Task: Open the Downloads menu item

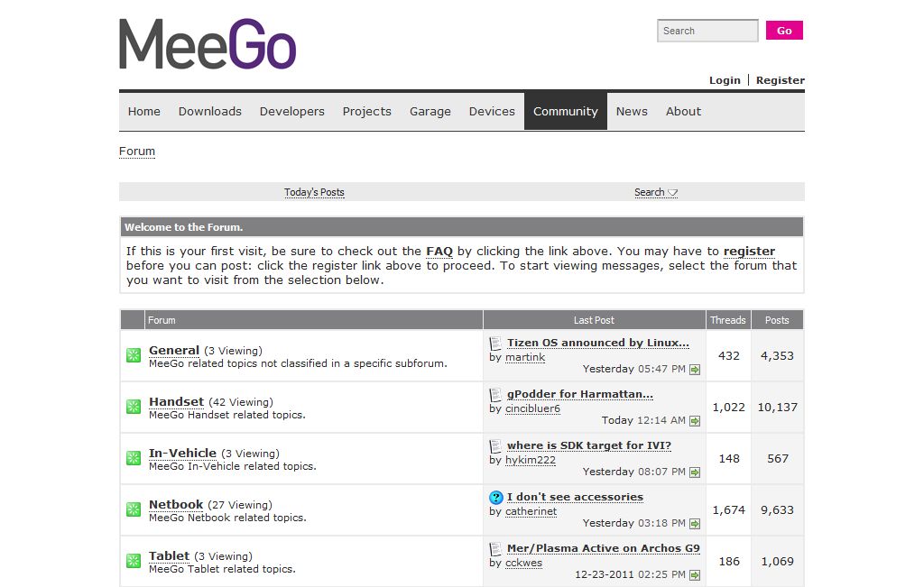Action: tap(209, 111)
